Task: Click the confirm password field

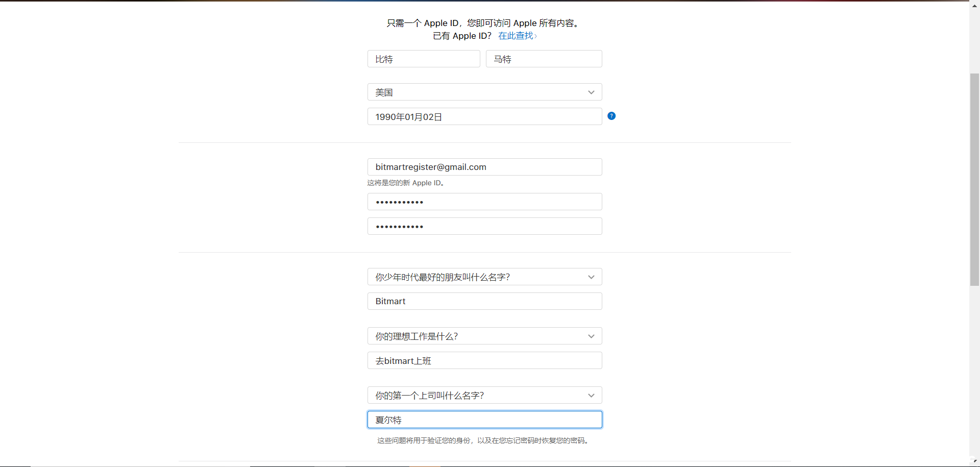Action: [484, 227]
